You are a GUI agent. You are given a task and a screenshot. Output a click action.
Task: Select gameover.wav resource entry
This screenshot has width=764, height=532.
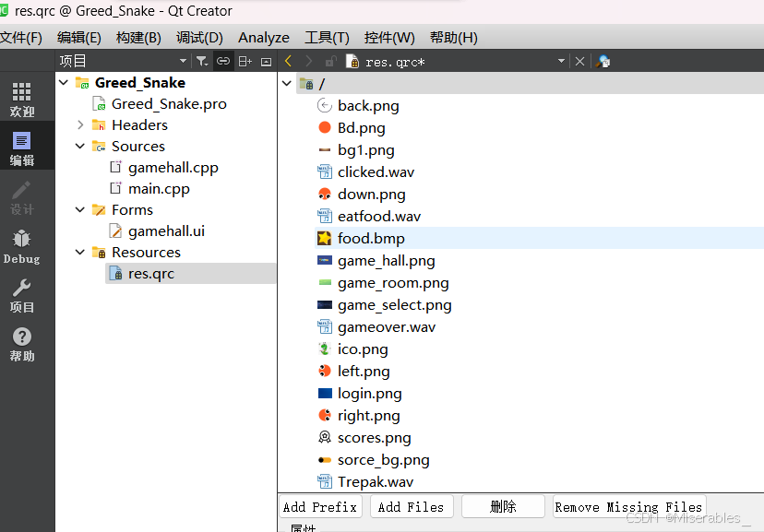click(x=387, y=326)
